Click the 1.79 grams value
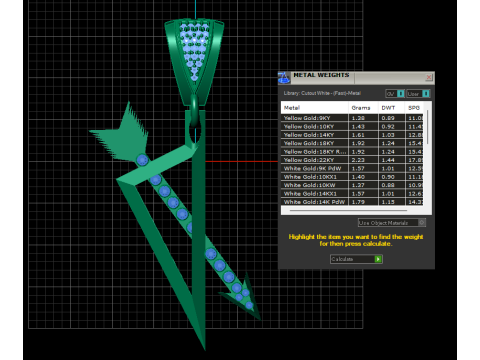Screen dimensions: 480x360 [x=358, y=202]
